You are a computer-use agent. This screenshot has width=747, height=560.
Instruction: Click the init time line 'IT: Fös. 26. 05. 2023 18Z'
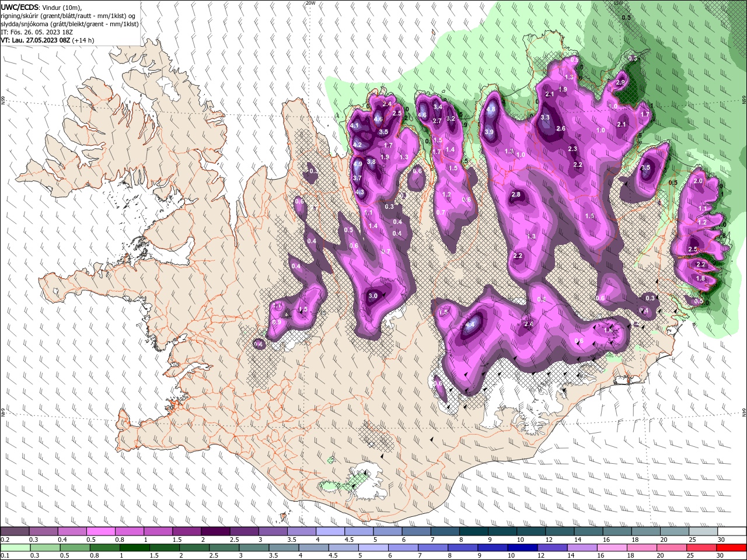(36, 32)
